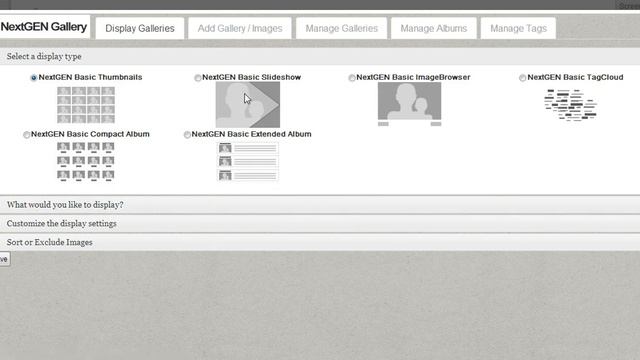Select NextGEN Basic Thumbnails radio button
Viewport: 640px width, 360px height.
[34, 78]
